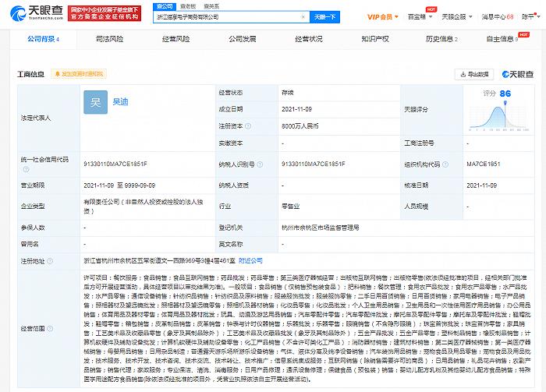The image size is (546, 392).
Task: Open the 经营风险 tab
Action: [175, 39]
